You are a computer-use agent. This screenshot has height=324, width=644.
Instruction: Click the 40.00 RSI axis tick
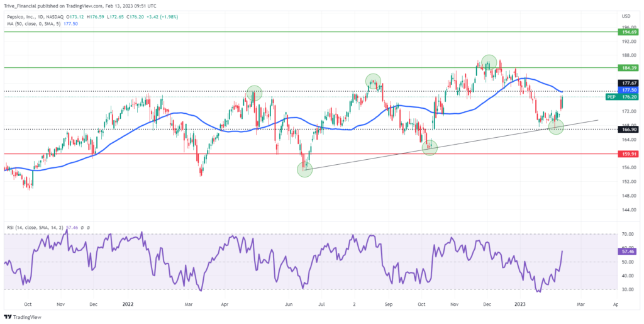click(x=627, y=276)
